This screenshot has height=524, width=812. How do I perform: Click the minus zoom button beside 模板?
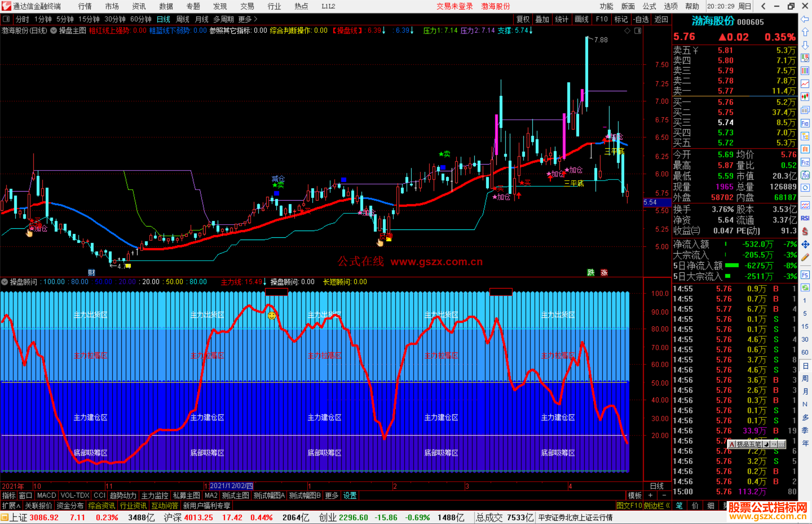coord(664,495)
